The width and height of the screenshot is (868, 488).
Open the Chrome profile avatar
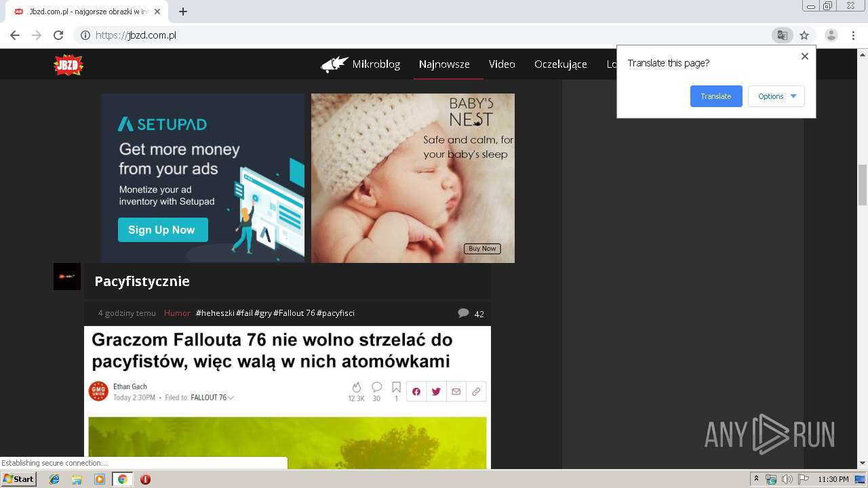point(831,35)
